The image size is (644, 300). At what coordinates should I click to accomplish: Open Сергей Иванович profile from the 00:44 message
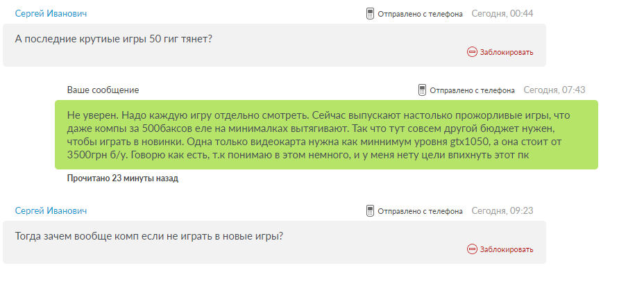click(x=51, y=14)
